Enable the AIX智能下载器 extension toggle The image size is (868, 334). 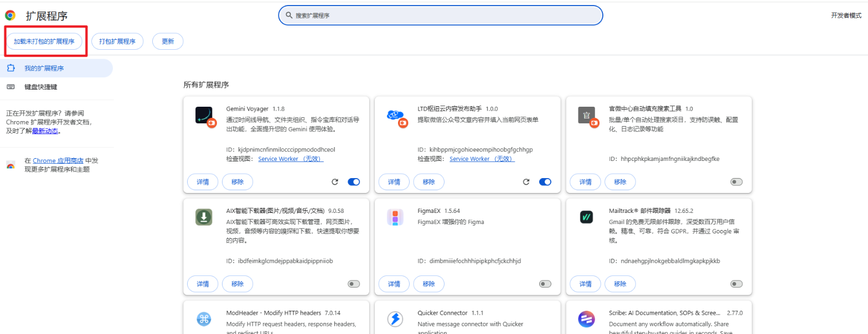point(354,284)
